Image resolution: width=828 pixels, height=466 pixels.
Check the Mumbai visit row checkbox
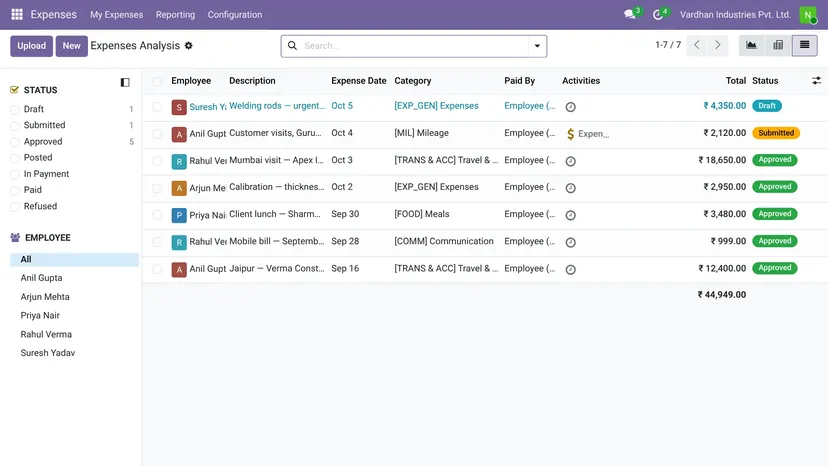click(x=157, y=161)
